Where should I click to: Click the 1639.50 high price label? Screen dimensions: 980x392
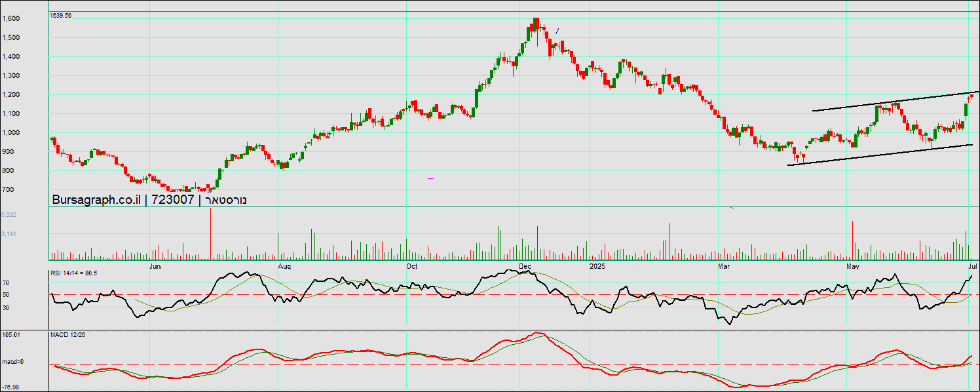[61, 15]
